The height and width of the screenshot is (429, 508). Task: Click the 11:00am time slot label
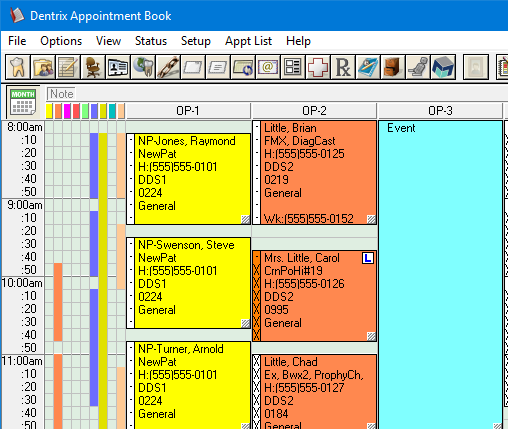pos(22,361)
